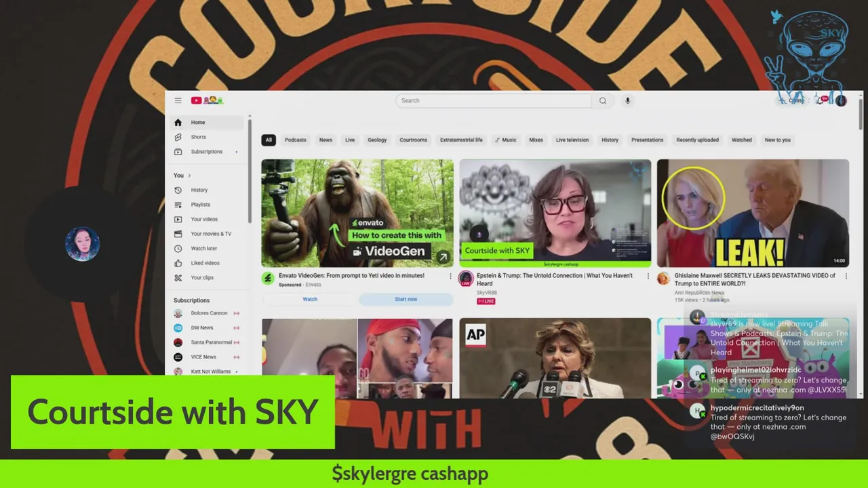Select the History filter chip
868x488 pixels.
pyautogui.click(x=610, y=140)
